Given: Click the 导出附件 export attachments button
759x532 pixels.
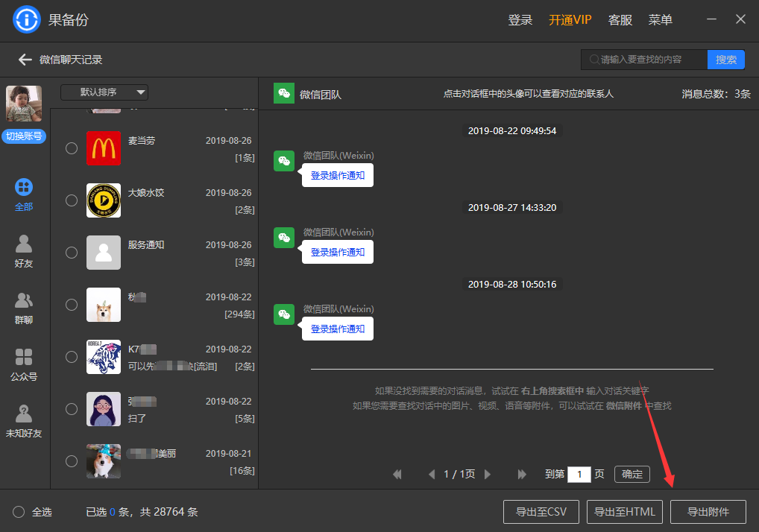Looking at the screenshot, I should coord(708,512).
